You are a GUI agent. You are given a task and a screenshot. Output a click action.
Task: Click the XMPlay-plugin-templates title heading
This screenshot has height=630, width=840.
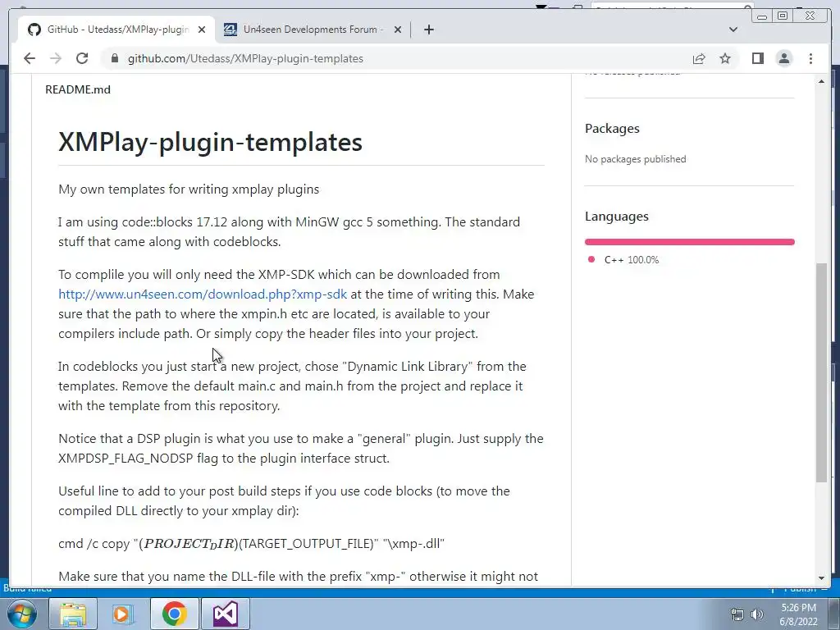pos(210,142)
